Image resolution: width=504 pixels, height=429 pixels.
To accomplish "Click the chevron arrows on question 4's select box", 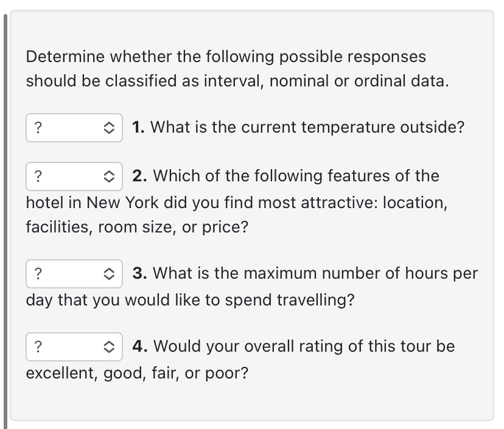I will pyautogui.click(x=108, y=347).
